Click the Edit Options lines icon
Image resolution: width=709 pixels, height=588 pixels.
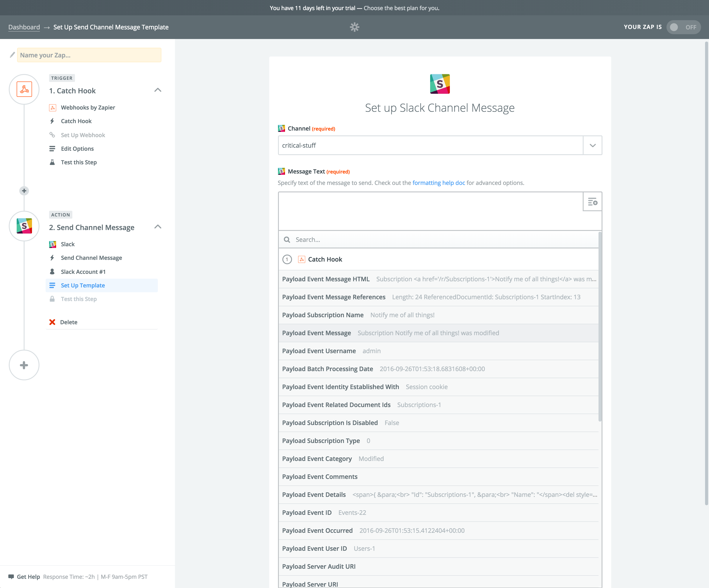tap(52, 149)
